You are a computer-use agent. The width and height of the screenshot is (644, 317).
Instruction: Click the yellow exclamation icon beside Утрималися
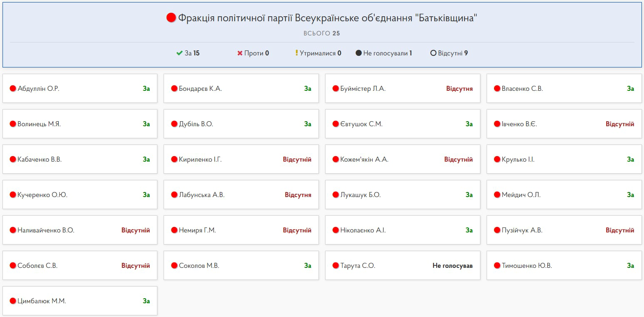tap(296, 53)
